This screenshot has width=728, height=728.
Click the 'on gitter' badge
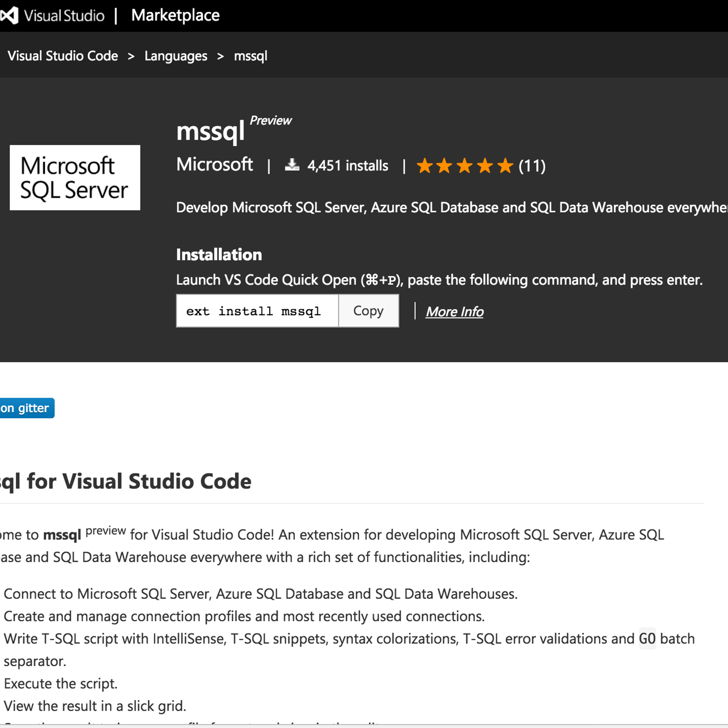[26, 408]
